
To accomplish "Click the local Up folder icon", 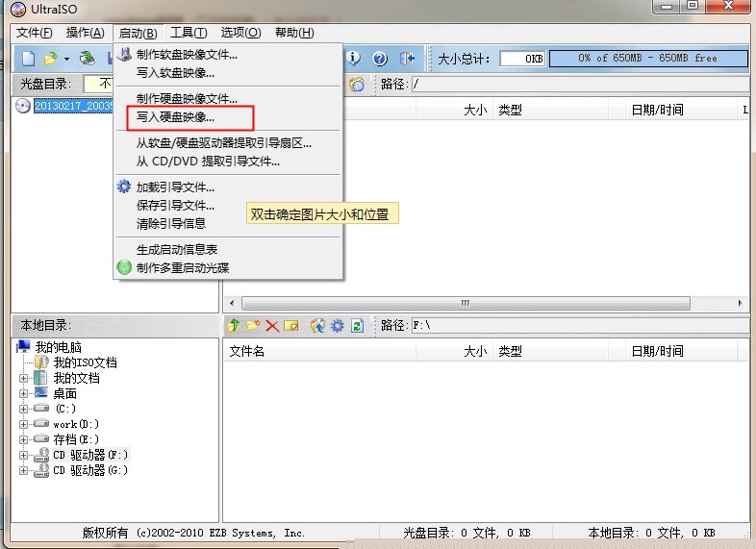I will (x=234, y=325).
